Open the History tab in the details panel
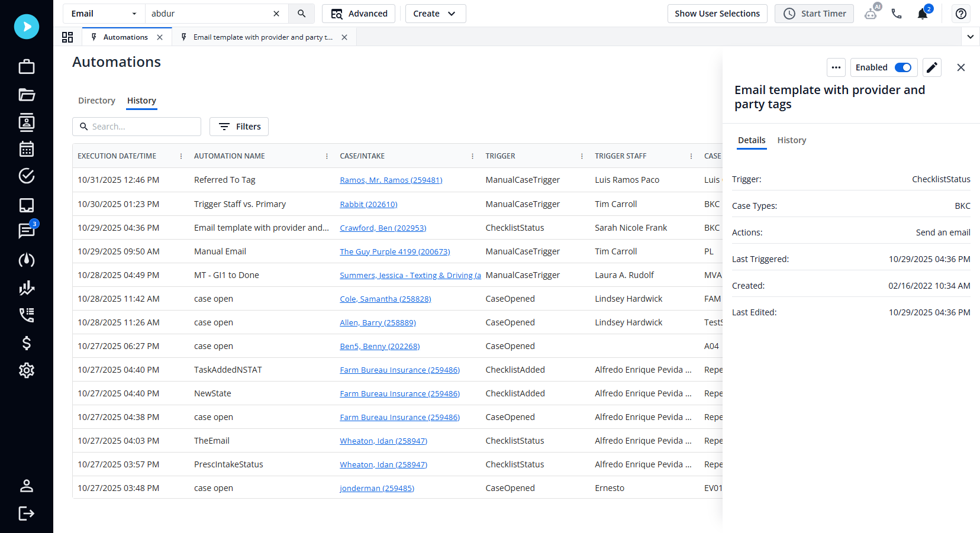Viewport: 980px width, 533px height. pos(792,140)
